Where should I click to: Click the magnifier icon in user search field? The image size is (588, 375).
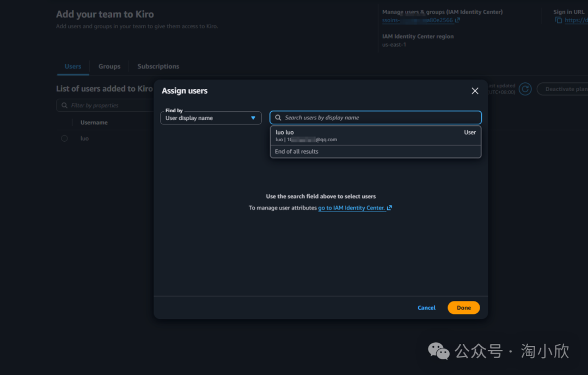click(278, 118)
